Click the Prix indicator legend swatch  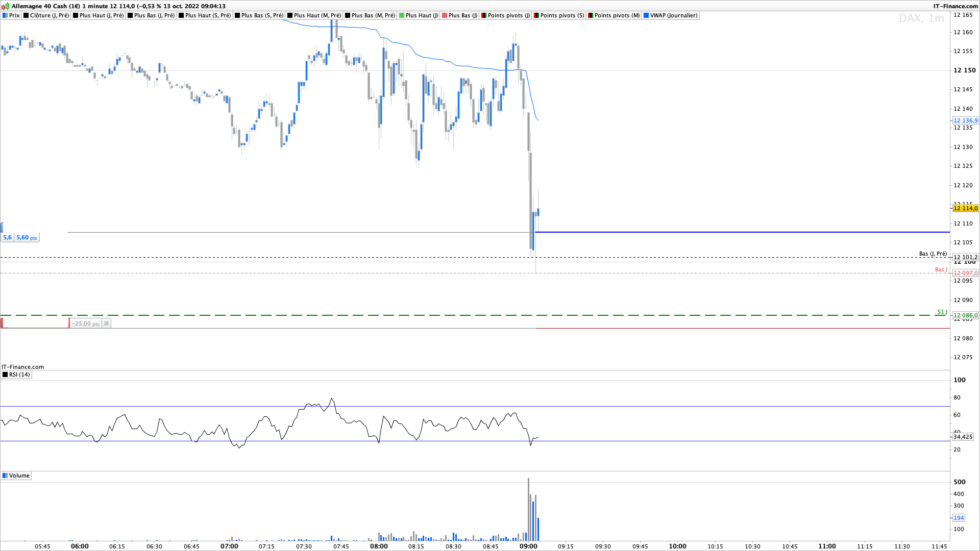5,15
